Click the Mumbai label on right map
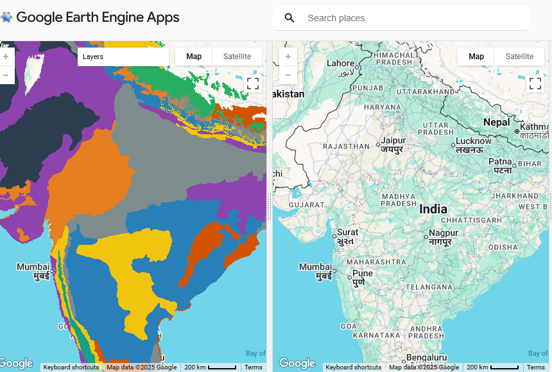552x372 pixels. (315, 271)
